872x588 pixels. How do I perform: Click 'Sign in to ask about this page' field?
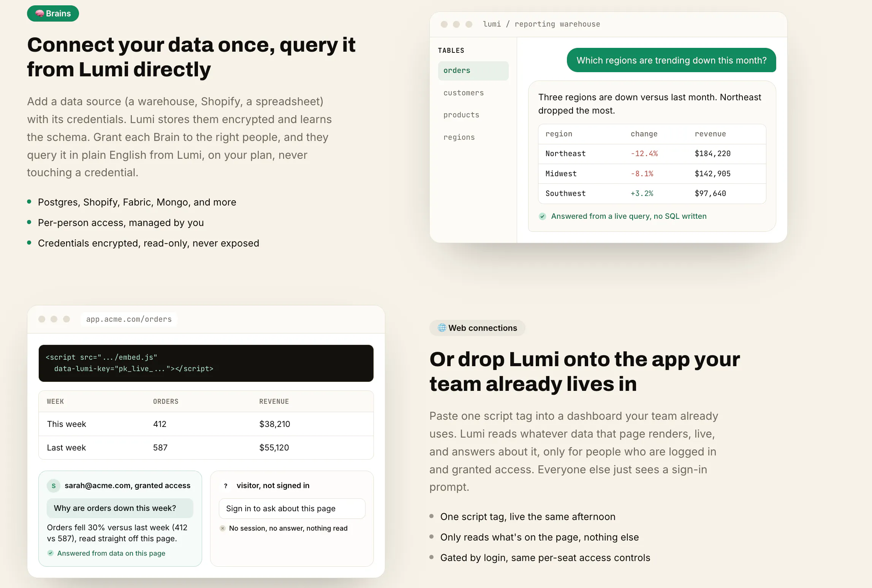pyautogui.click(x=292, y=509)
